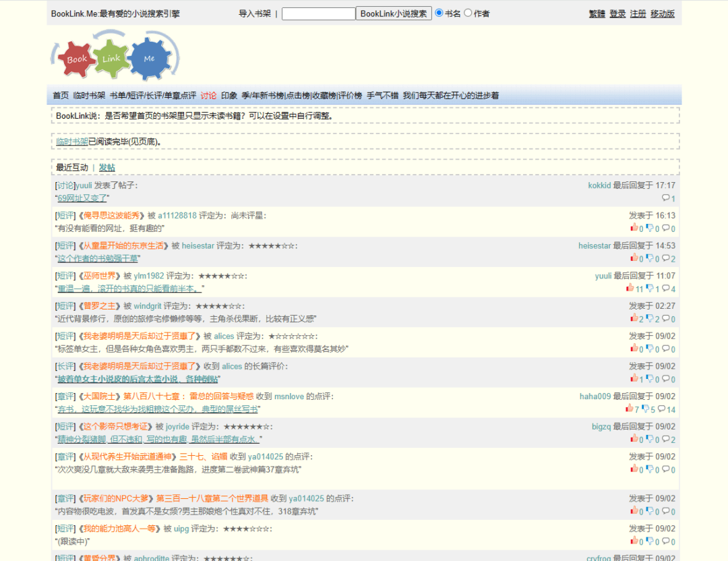The image size is (728, 561).
Task: Click the 注册 link
Action: click(x=638, y=13)
